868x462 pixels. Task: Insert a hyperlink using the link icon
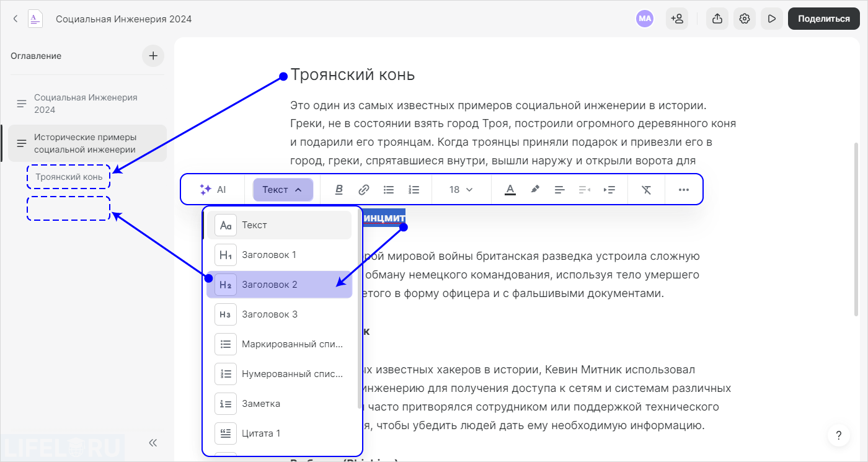[x=364, y=189]
